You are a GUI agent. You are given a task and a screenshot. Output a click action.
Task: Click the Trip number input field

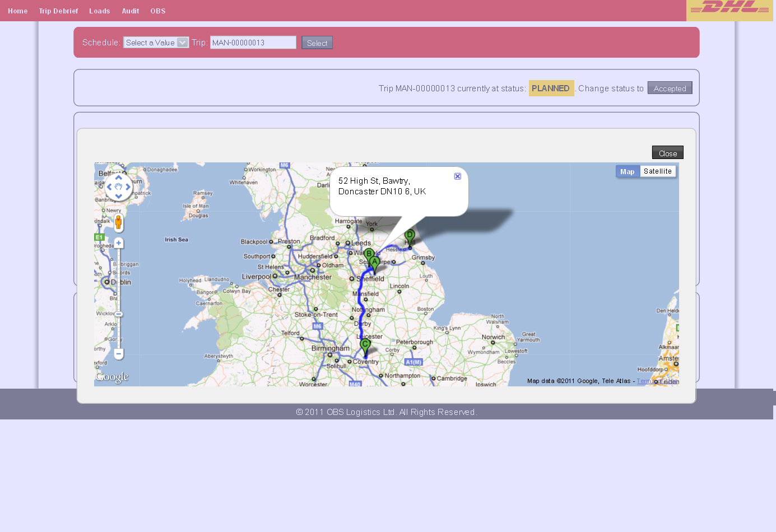coord(253,43)
